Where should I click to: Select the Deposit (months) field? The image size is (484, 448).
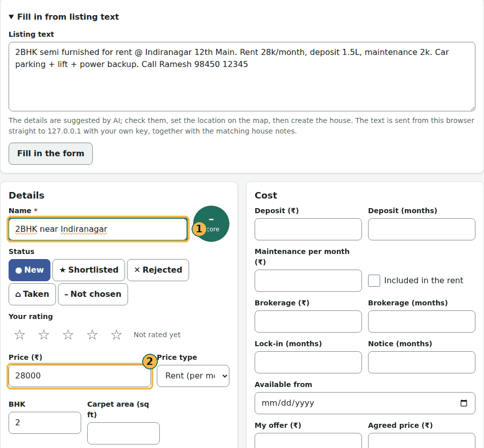pyautogui.click(x=421, y=229)
